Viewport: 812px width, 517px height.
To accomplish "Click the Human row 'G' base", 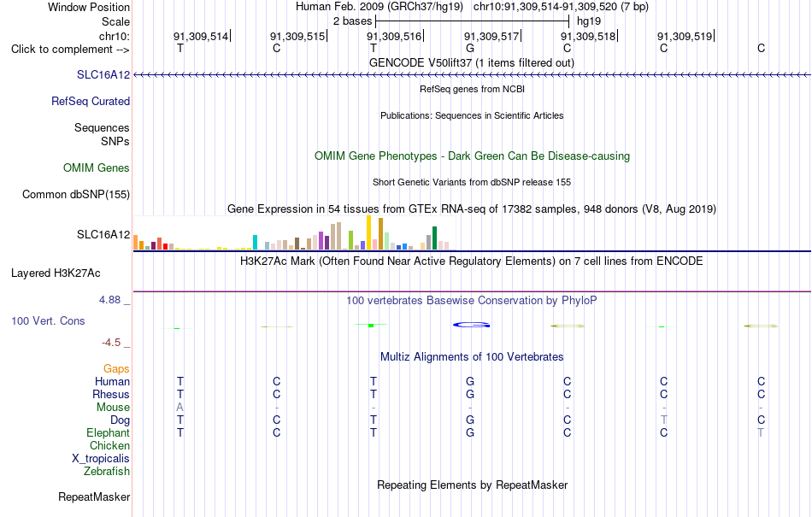I will (470, 381).
